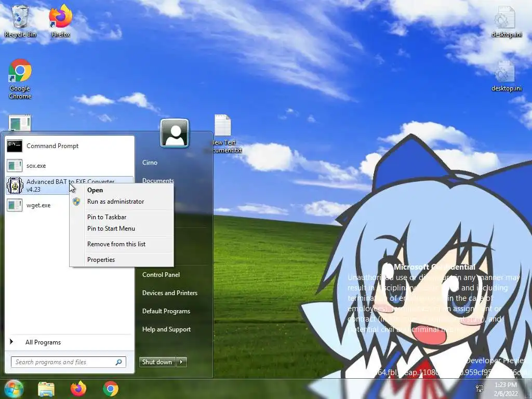Open Google Chrome desktop shortcut
The height and width of the screenshot is (399, 532).
[20, 79]
